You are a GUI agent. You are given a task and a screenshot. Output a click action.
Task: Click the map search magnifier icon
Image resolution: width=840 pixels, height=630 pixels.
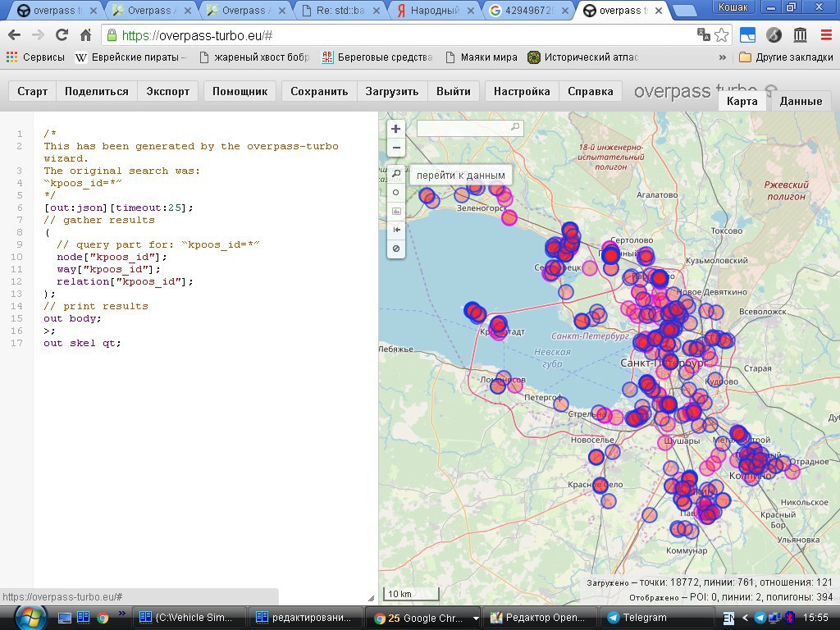pyautogui.click(x=515, y=127)
